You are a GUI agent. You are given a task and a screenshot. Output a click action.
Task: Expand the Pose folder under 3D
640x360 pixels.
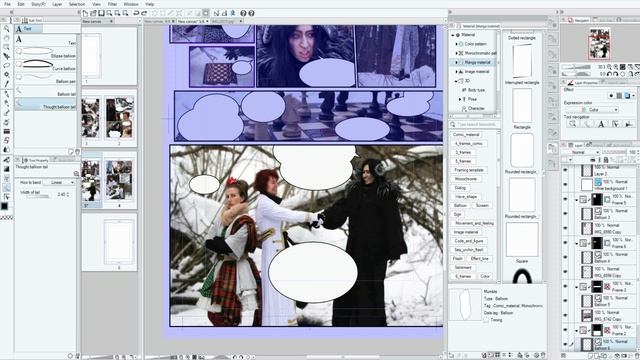(460, 99)
